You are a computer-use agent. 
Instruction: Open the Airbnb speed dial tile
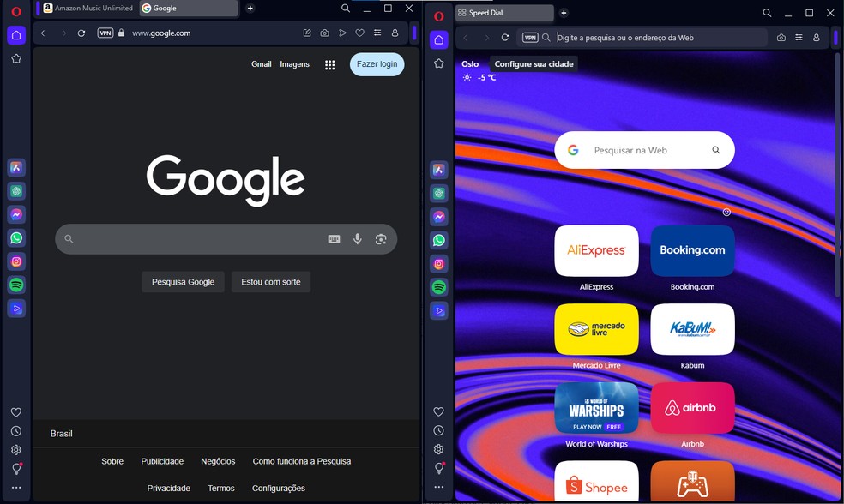pyautogui.click(x=692, y=408)
